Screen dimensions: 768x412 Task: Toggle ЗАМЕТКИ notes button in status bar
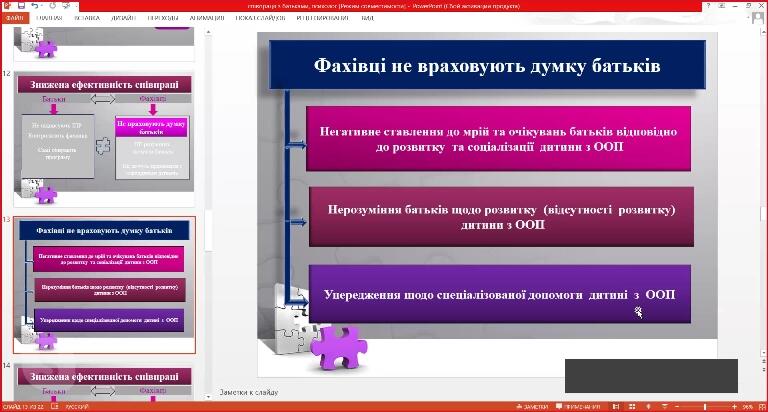[x=532, y=407]
